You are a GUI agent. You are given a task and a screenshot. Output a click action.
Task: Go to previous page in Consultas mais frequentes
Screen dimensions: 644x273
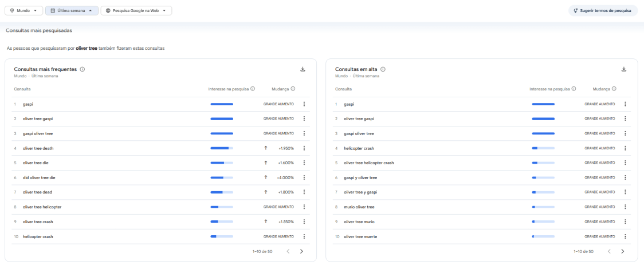click(288, 251)
